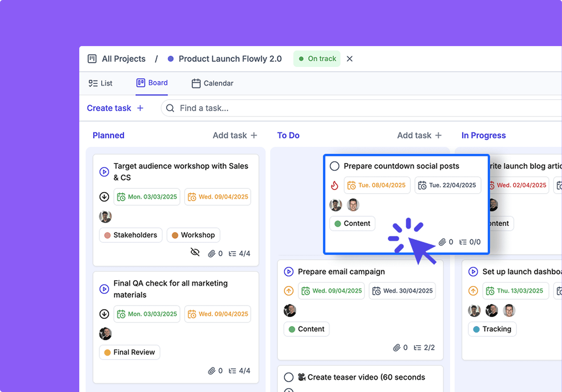Click Content tag on countdown social posts card
This screenshot has height=392, width=562.
click(352, 224)
